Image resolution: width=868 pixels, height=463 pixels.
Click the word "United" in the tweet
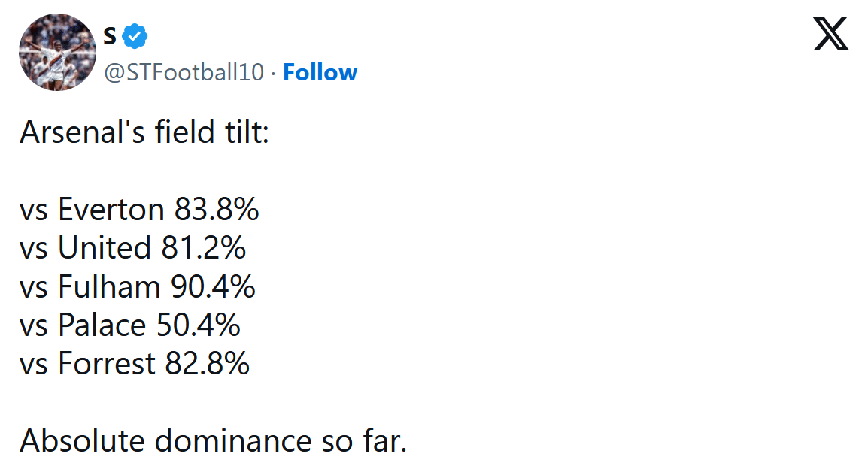point(105,248)
